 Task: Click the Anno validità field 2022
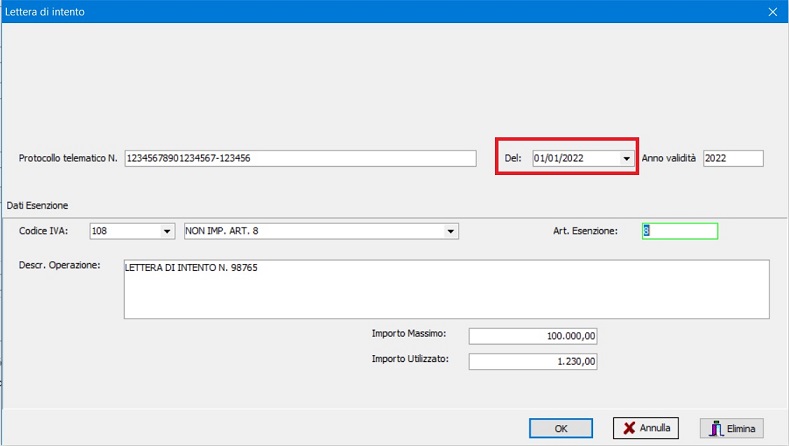(733, 158)
